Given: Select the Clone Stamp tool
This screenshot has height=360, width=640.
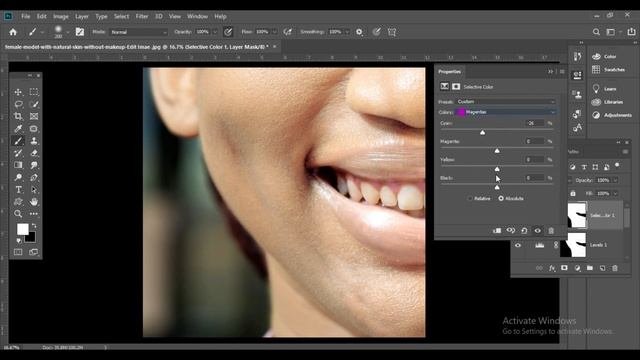Looking at the screenshot, I should (34, 141).
